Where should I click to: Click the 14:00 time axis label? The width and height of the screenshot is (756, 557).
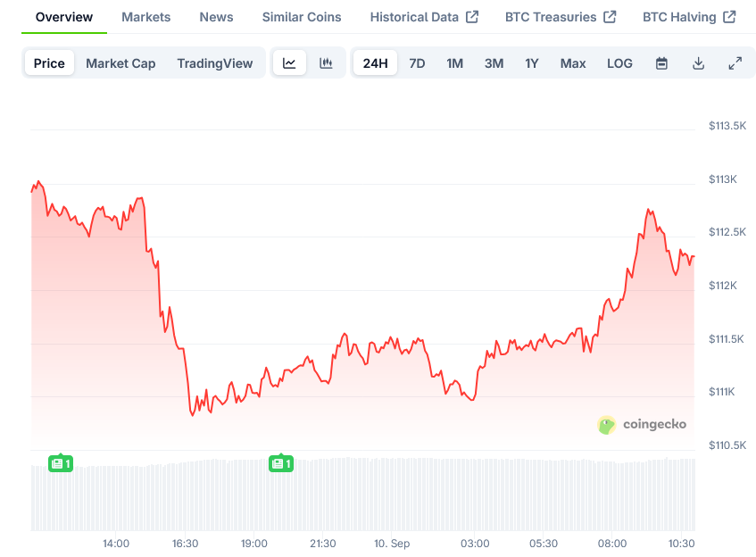pyautogui.click(x=116, y=544)
